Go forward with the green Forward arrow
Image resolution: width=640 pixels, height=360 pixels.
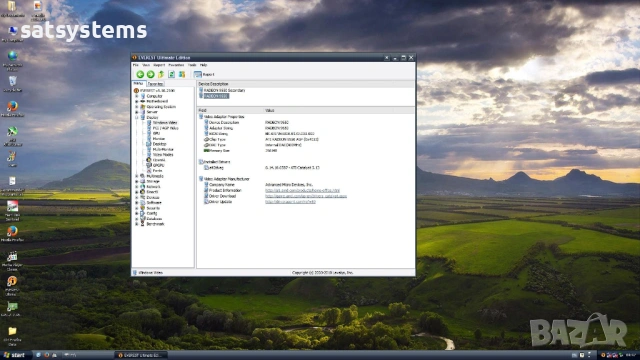[x=151, y=74]
